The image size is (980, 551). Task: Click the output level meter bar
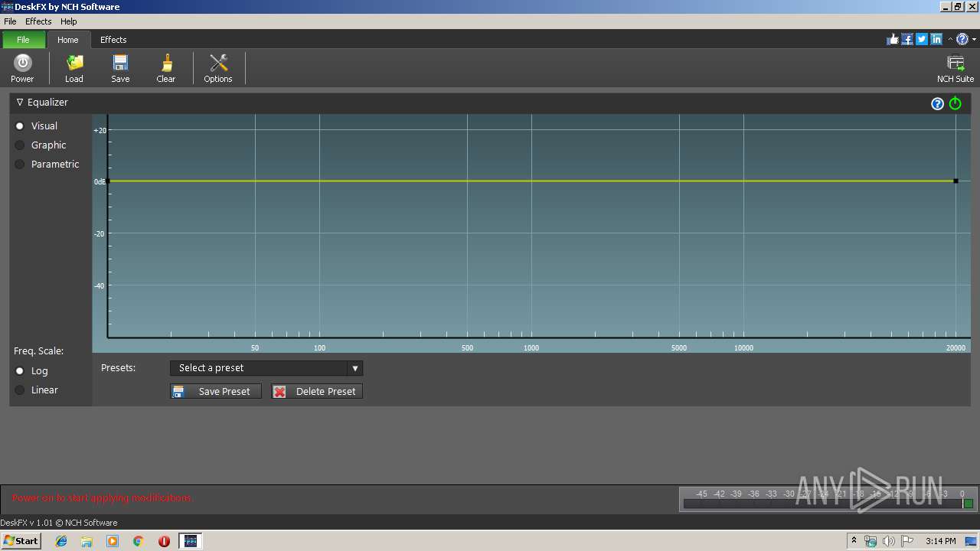click(828, 504)
